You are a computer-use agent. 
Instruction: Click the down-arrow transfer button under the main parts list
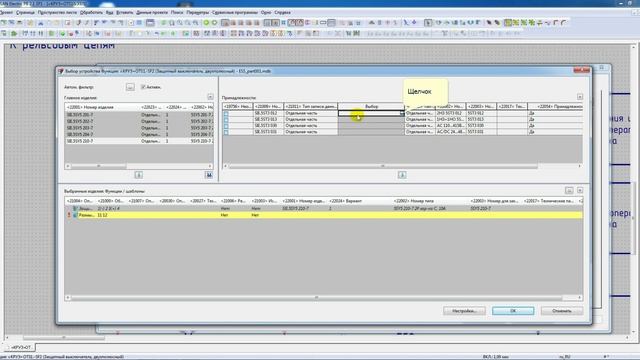[x=139, y=175]
